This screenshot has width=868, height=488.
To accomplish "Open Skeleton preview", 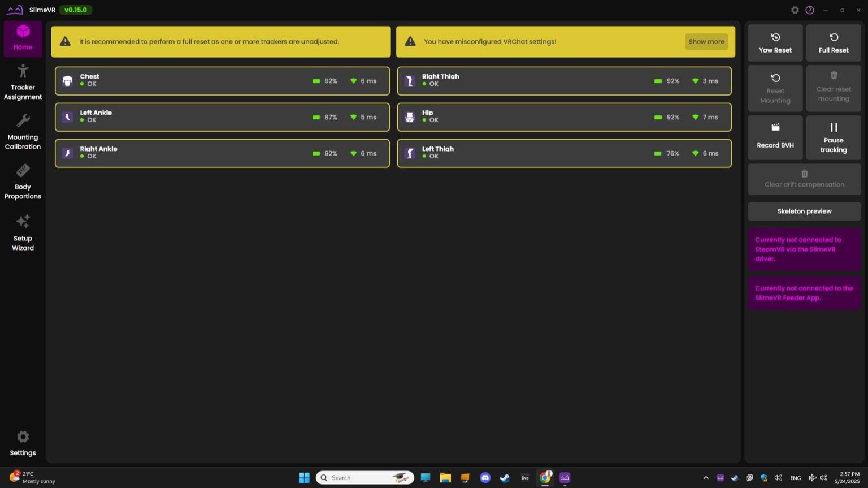I will click(x=804, y=211).
